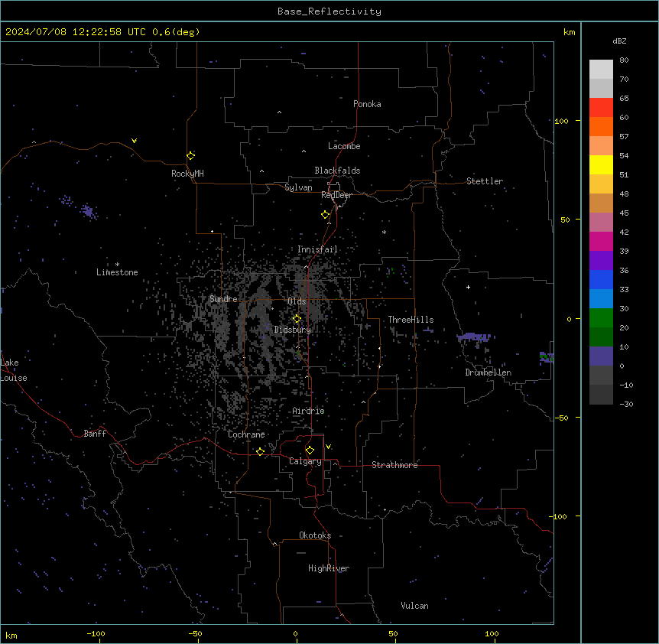Click the purple radar echo northwest of Drumhellen
The height and width of the screenshot is (644, 659).
[475, 337]
